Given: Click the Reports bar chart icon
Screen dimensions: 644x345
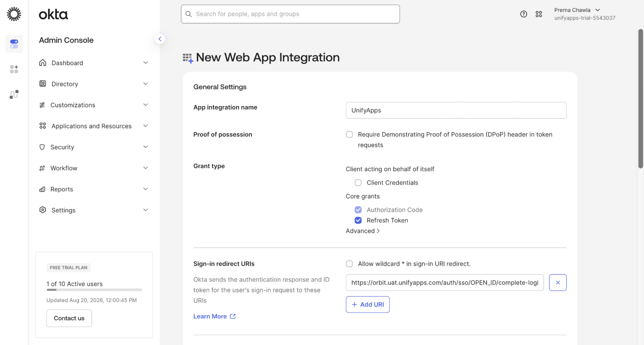Looking at the screenshot, I should click(42, 189).
